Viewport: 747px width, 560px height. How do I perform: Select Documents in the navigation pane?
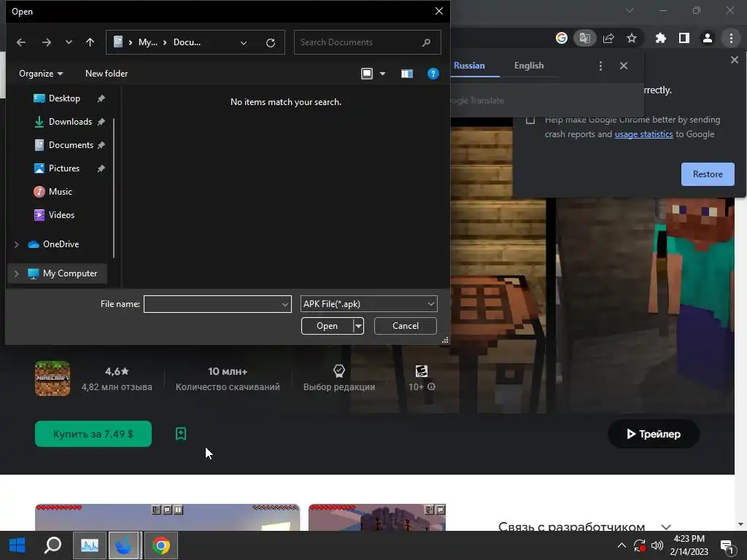coord(71,145)
